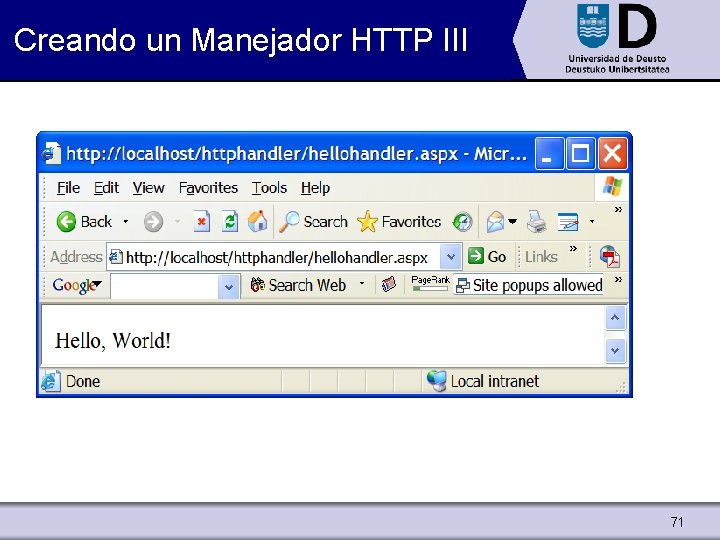This screenshot has width=720, height=540.
Task: Open the Edit menu
Action: [106, 188]
